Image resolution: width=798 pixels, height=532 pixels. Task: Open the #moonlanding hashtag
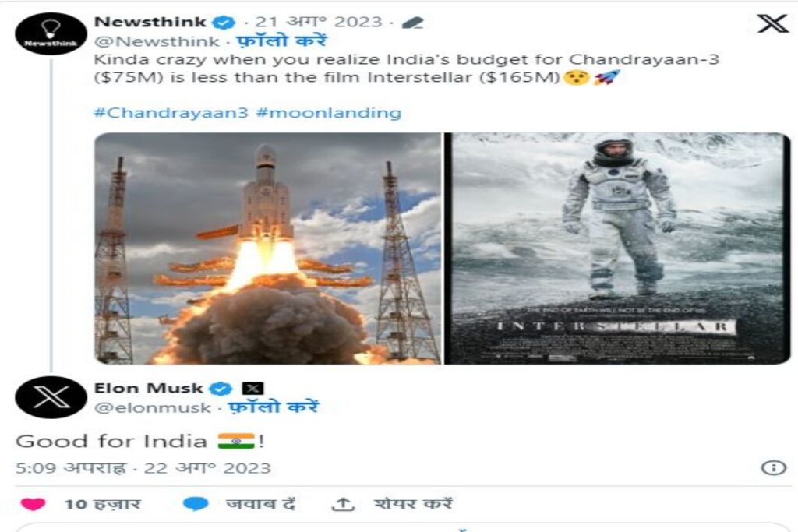pyautogui.click(x=329, y=113)
